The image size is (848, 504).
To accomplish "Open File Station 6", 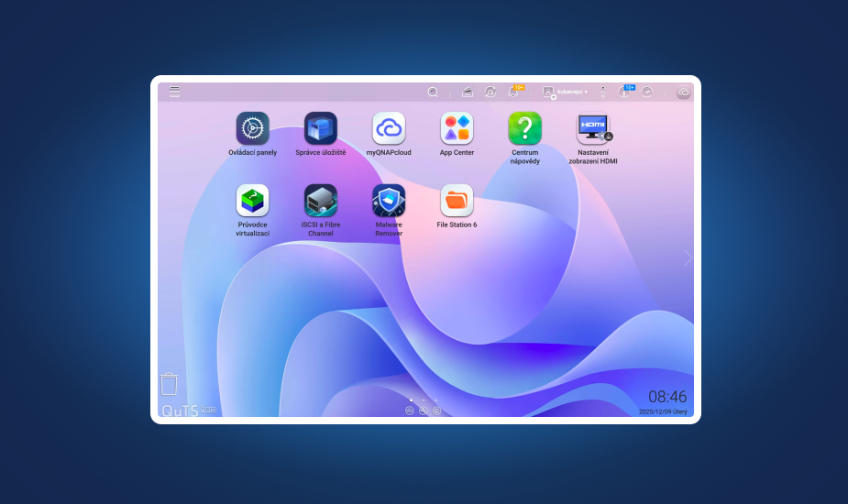I will 457,201.
